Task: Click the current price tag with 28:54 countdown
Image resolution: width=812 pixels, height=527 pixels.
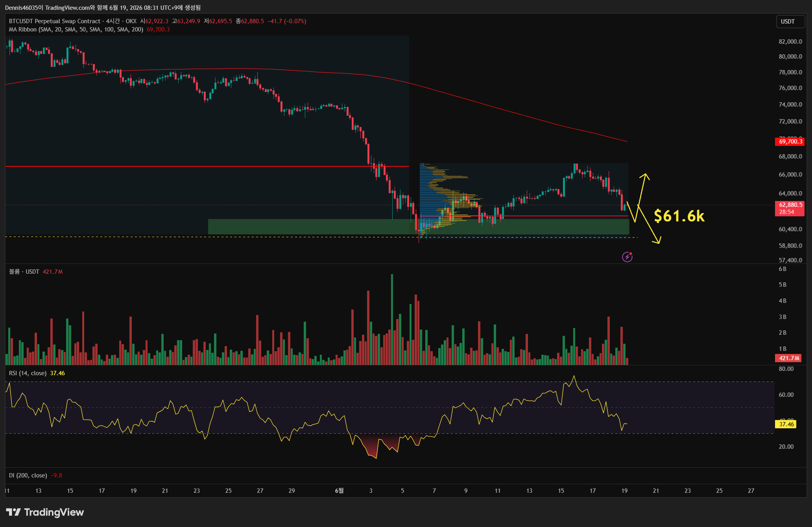Action: point(790,208)
